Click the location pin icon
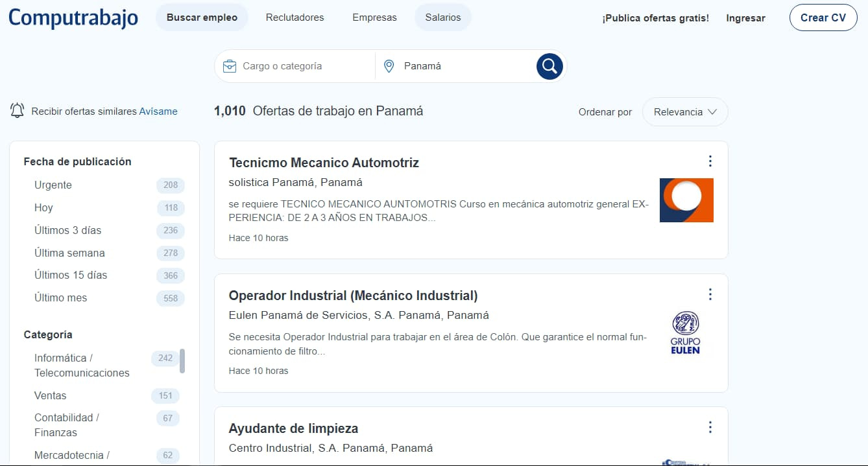 (x=389, y=66)
